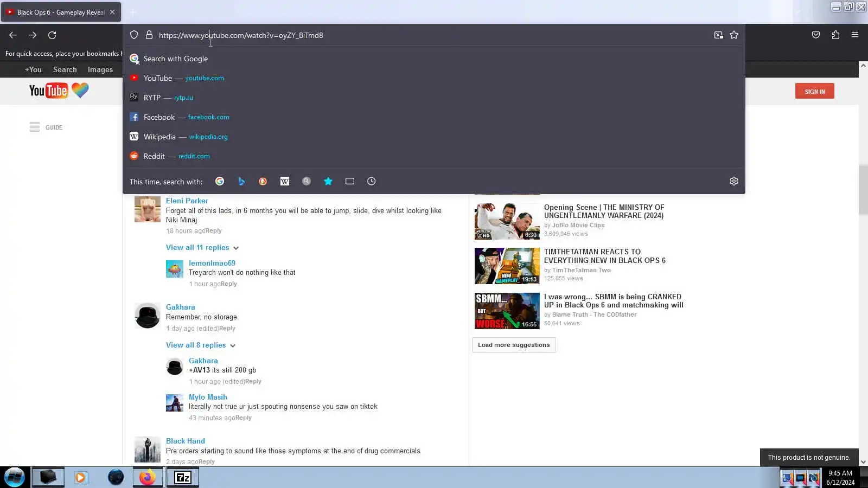Expand View all 8 replies
Viewport: 868px width, 488px height.
click(x=201, y=345)
